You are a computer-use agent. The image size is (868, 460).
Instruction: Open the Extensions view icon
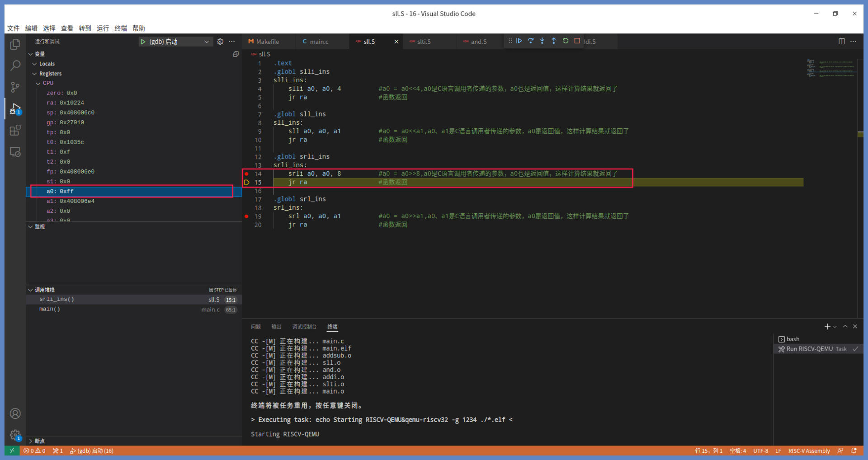point(15,131)
